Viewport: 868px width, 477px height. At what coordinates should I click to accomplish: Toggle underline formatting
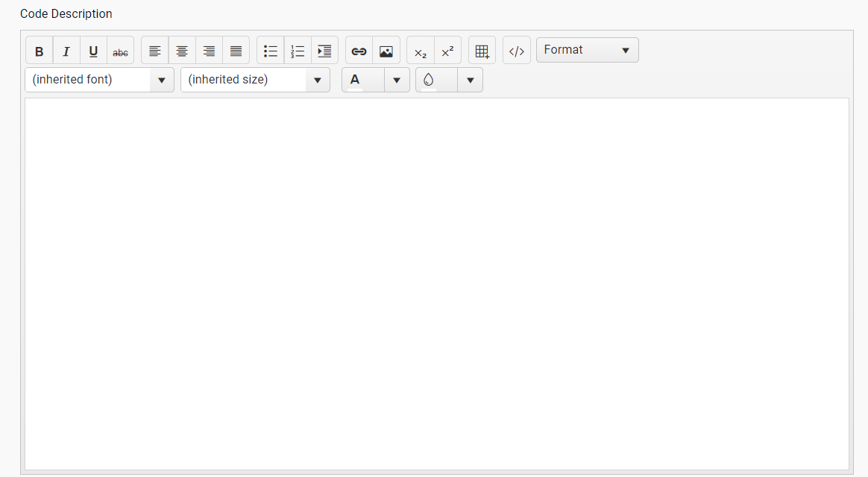pos(93,51)
